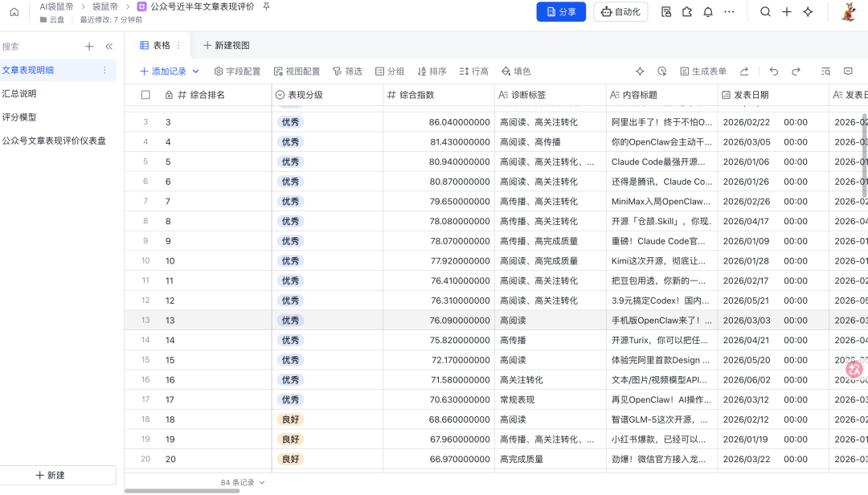Open the 表现分级 column header menu

pyautogui.click(x=327, y=95)
